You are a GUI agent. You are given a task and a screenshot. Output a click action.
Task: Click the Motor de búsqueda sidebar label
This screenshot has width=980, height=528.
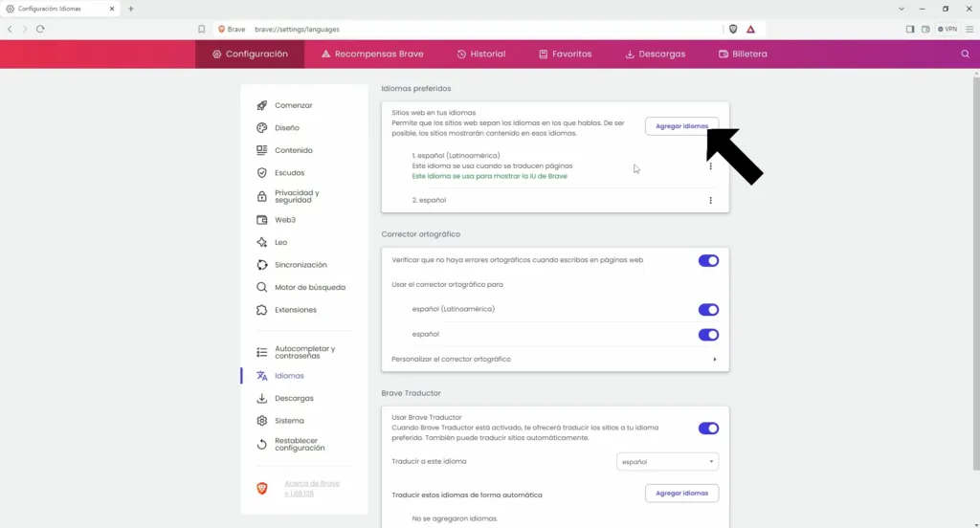click(x=310, y=287)
